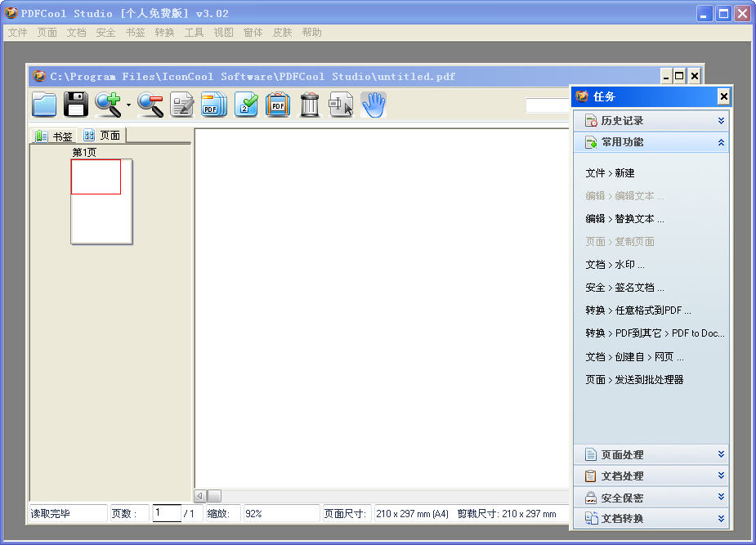This screenshot has height=545, width=756.
Task: Click 文档 > 水印 task link
Action: pos(615,265)
